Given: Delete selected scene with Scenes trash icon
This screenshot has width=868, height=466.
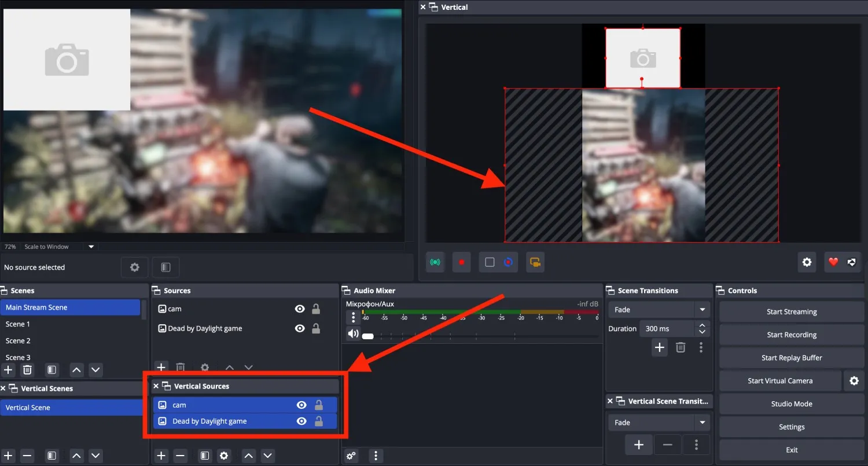Looking at the screenshot, I should coord(27,369).
